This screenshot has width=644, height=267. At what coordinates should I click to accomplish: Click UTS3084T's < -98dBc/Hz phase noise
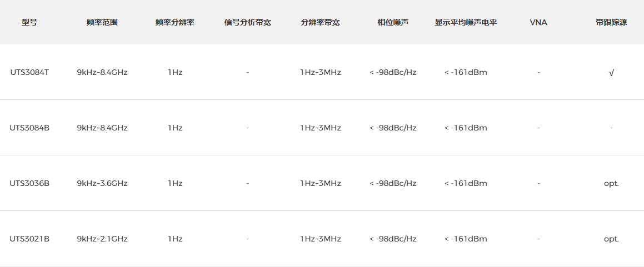pos(393,72)
